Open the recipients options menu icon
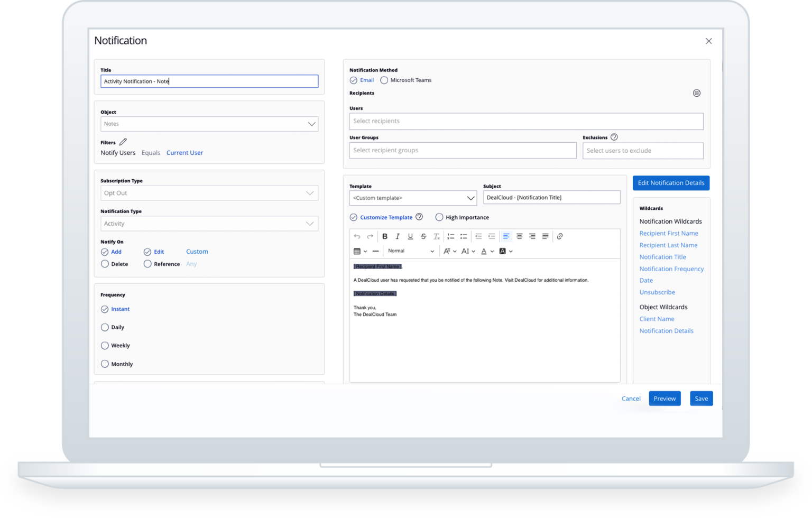The height and width of the screenshot is (518, 812). [x=697, y=92]
